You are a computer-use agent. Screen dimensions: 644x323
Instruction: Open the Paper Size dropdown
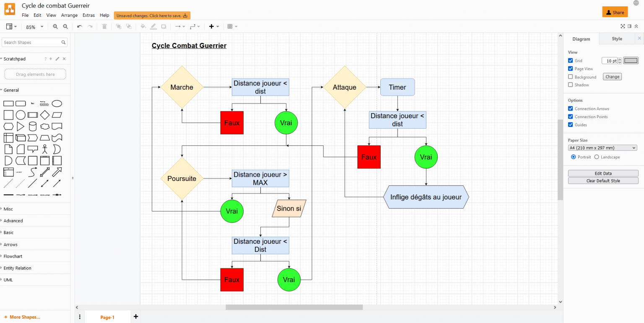click(602, 147)
